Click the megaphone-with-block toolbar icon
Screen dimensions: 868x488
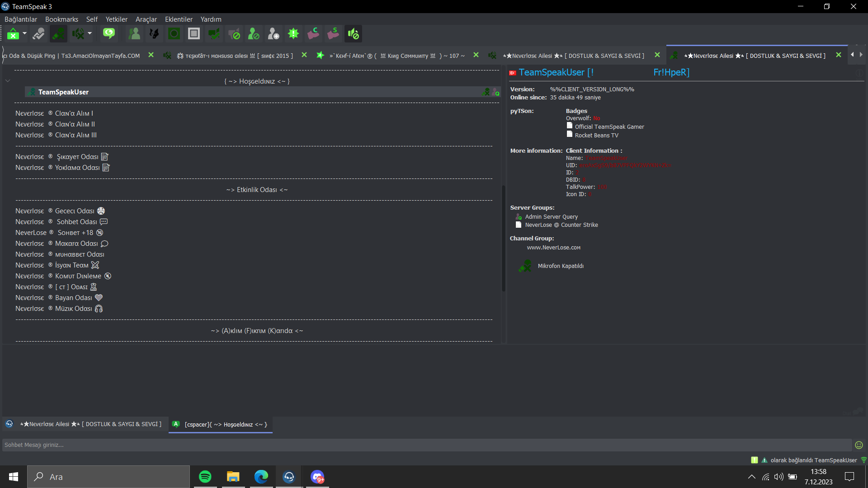(x=234, y=34)
